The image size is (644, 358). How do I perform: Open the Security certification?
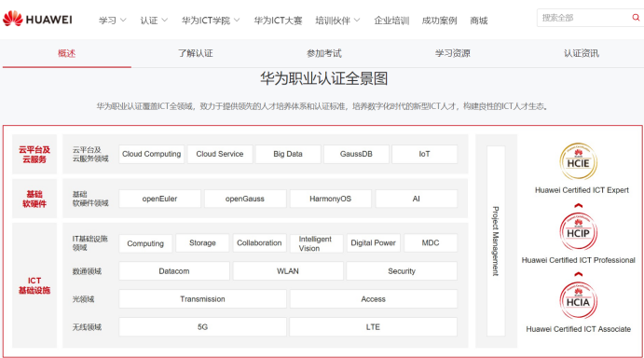coord(402,271)
